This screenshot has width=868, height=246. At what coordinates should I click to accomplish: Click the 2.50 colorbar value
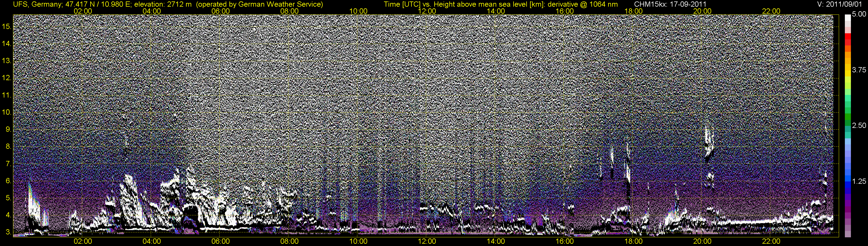pos(859,125)
